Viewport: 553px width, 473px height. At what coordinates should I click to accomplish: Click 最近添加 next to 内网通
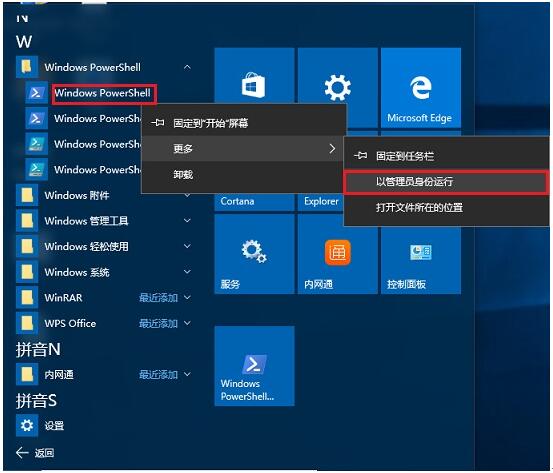coord(158,375)
